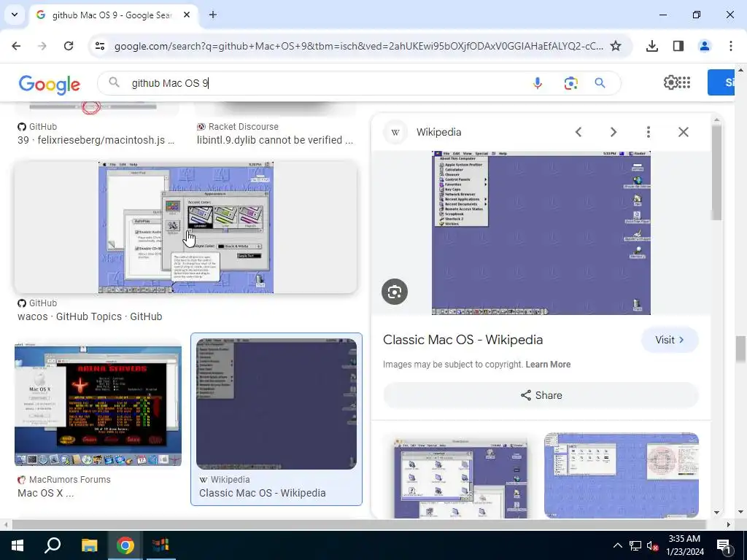Click the preview panel vertical scrollbar
The image size is (747, 560).
point(716,171)
